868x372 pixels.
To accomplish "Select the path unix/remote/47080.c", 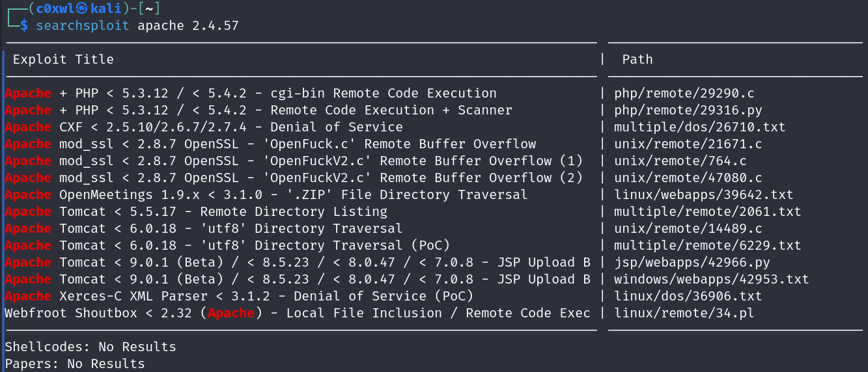I will click(x=688, y=178).
